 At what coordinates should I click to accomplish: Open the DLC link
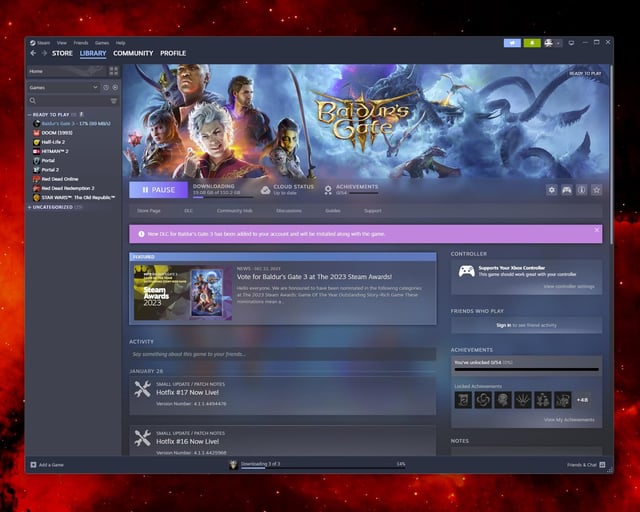click(x=188, y=211)
